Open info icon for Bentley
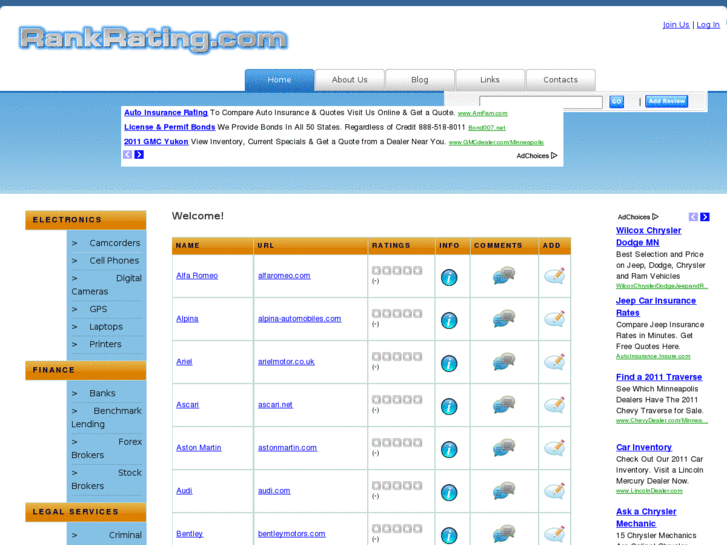The height and width of the screenshot is (545, 727). (449, 535)
